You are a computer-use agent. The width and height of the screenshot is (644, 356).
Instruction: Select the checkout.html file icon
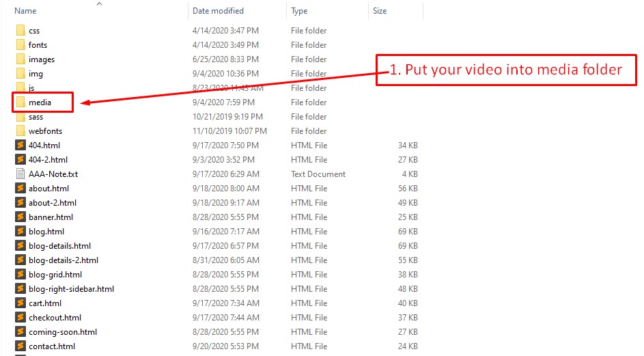pyautogui.click(x=20, y=318)
